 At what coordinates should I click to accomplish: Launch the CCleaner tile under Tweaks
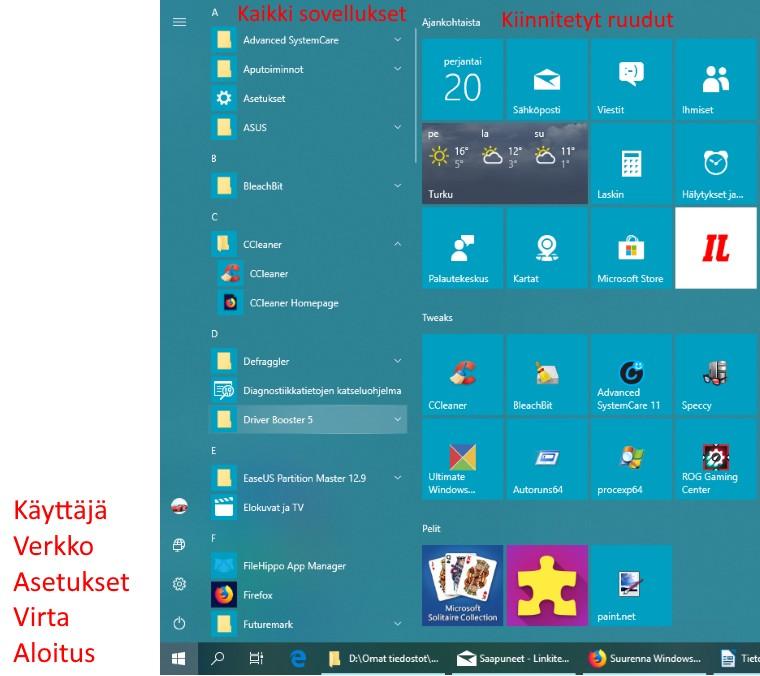tap(462, 375)
